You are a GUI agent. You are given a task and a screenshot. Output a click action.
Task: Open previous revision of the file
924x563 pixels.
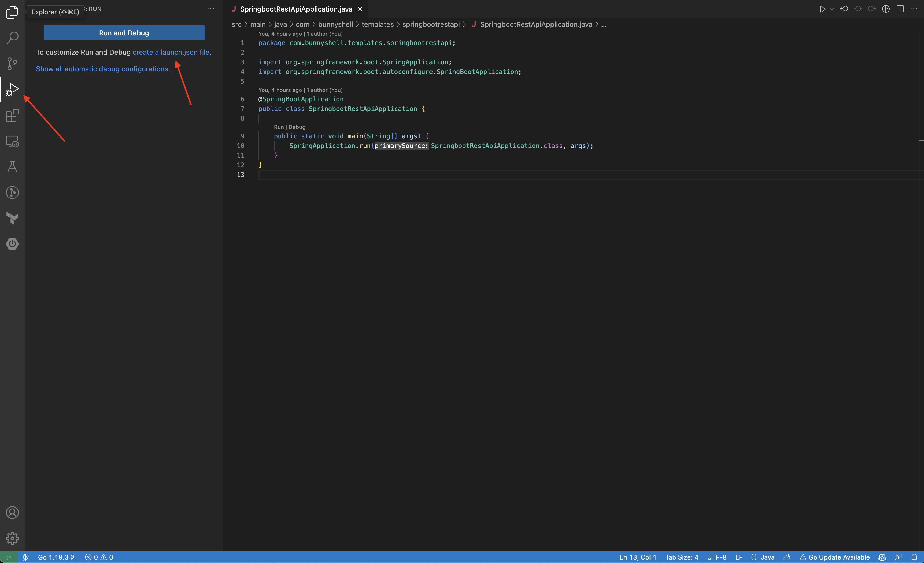pyautogui.click(x=844, y=9)
